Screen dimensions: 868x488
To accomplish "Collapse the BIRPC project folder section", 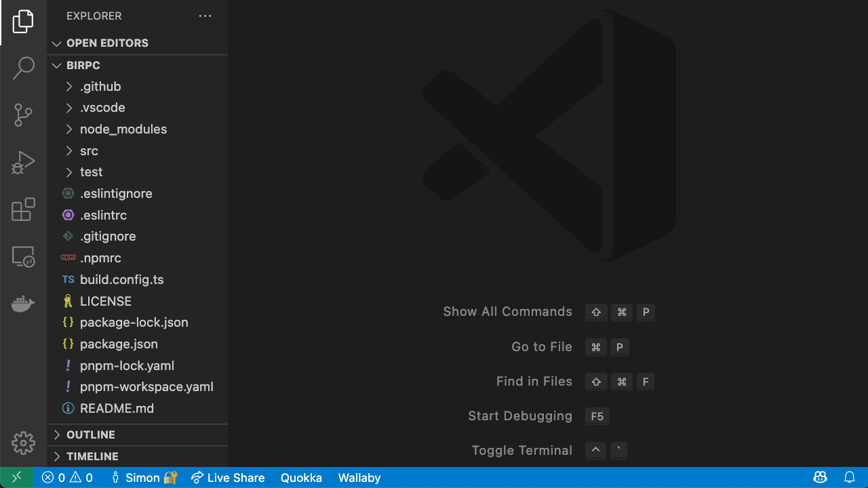I will [x=137, y=65].
